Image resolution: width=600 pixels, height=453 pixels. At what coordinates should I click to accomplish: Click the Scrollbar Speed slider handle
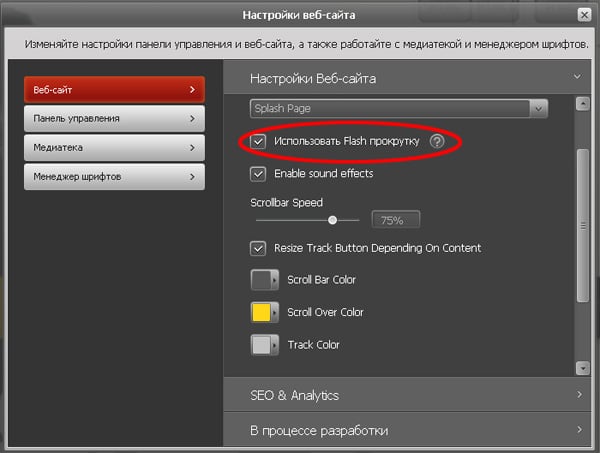[x=332, y=219]
